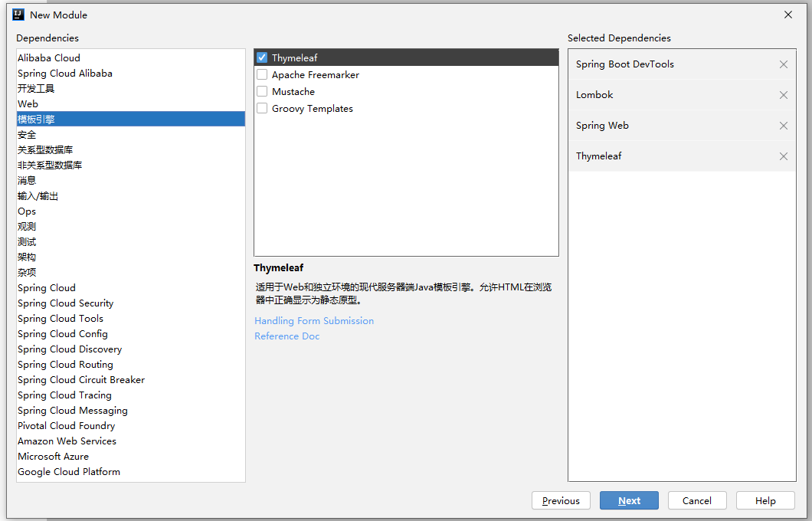This screenshot has width=812, height=521.
Task: Remove Spring Web from selected dependencies
Action: point(783,126)
